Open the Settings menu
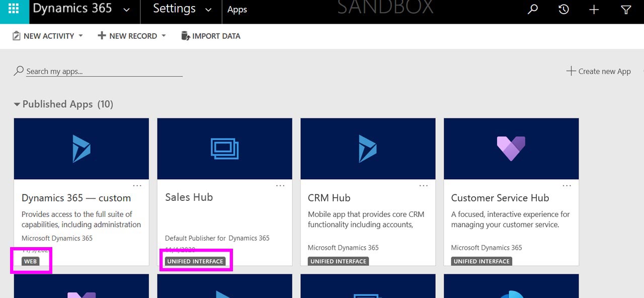644x298 pixels. (174, 9)
